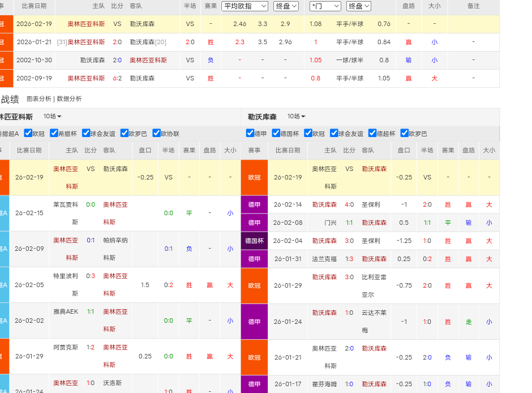Click the 4:0 score against 圣保利
The width and height of the screenshot is (532, 393).
point(349,204)
